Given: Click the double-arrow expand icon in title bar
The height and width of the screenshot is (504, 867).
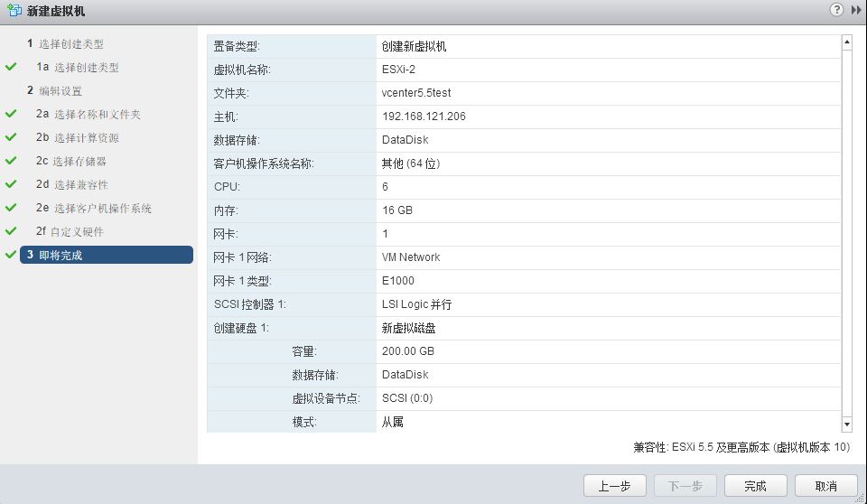Looking at the screenshot, I should coord(855,10).
